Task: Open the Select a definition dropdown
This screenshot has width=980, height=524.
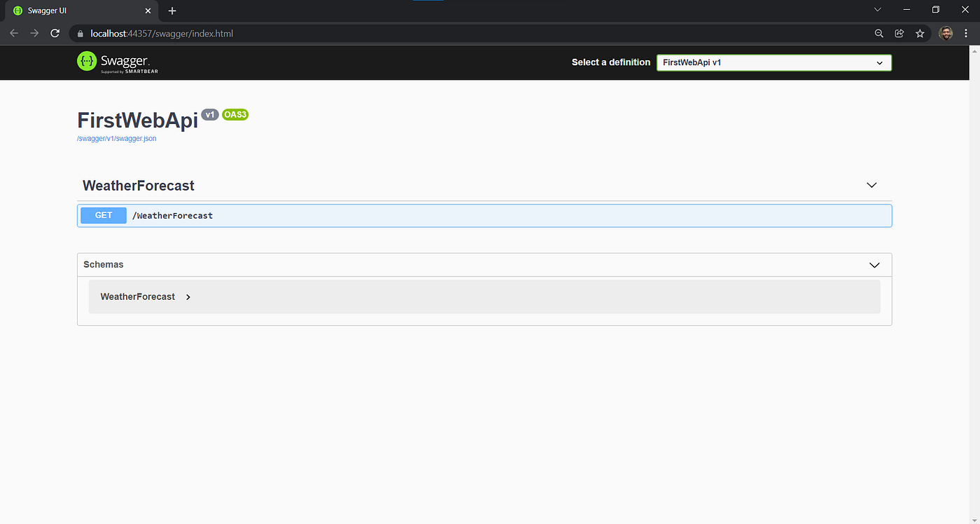Action: tap(773, 62)
